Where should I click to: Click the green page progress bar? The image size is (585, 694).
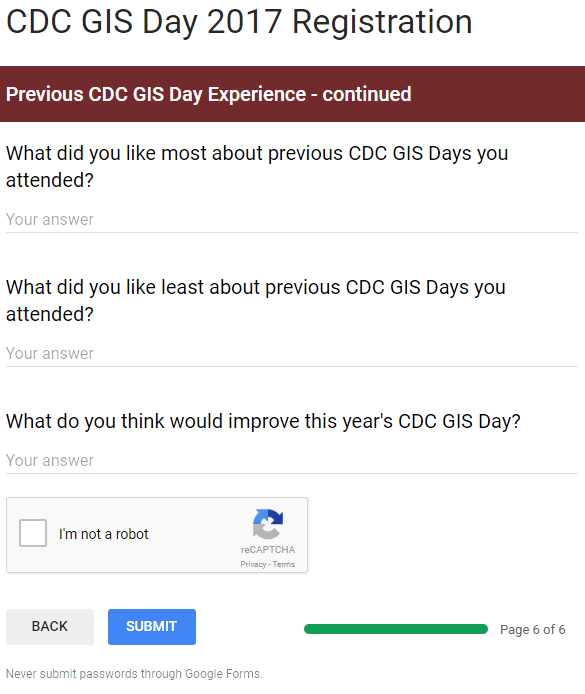click(396, 629)
